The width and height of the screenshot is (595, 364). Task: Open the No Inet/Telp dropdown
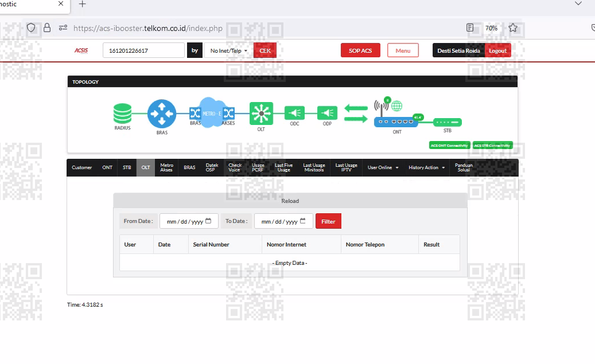click(229, 50)
